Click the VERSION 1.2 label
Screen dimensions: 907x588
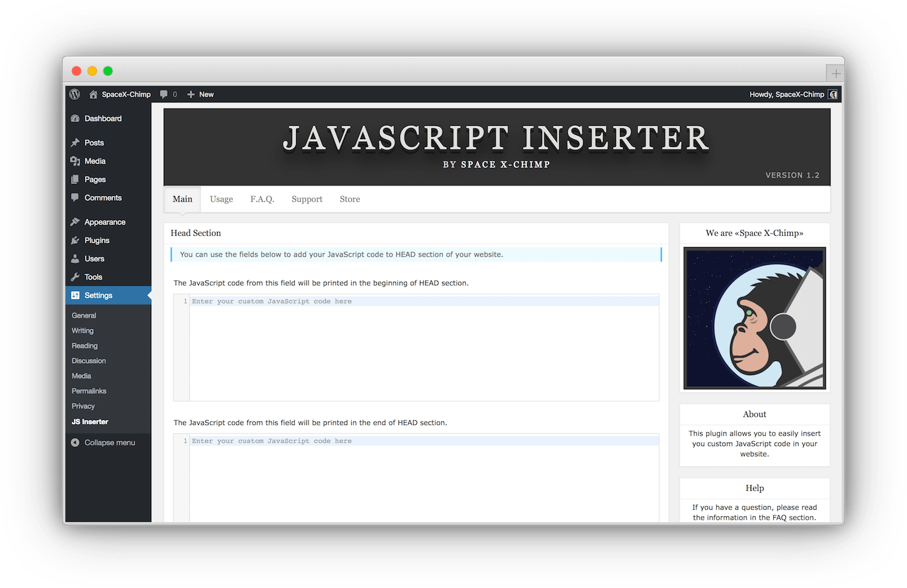[x=792, y=175]
